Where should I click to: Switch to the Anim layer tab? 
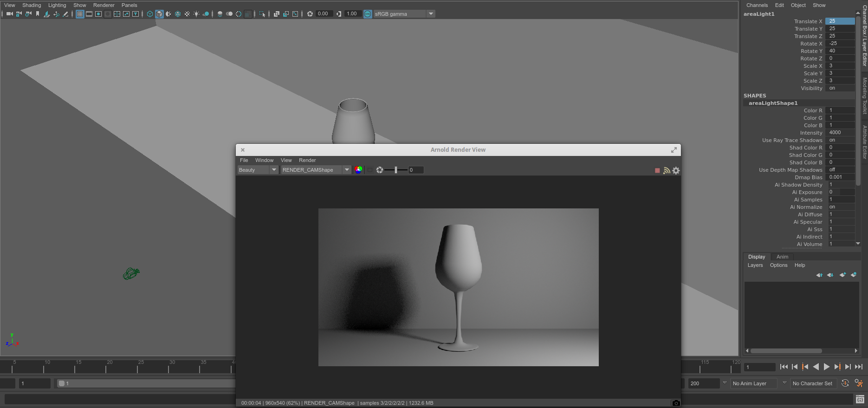[782, 257]
